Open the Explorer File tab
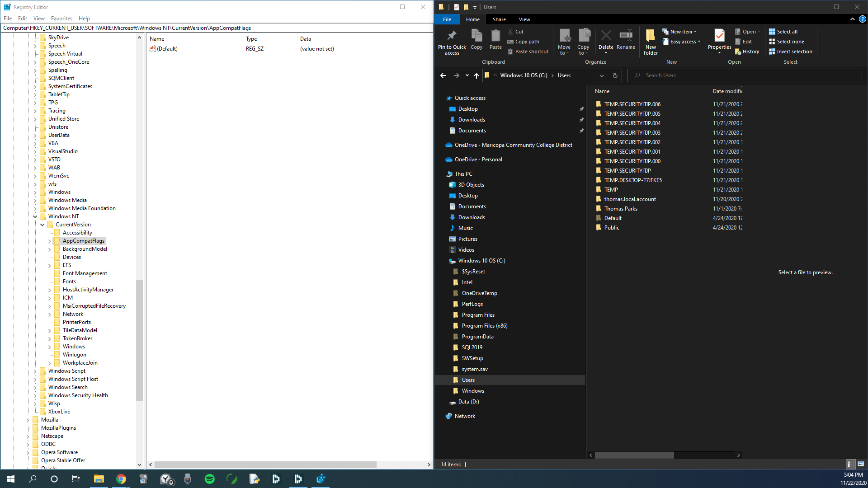Viewport: 868px width, 488px height. [447, 19]
